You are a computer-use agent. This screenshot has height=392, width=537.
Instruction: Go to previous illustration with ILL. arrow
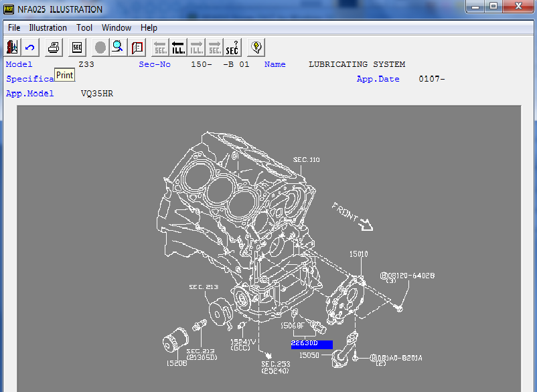click(178, 47)
